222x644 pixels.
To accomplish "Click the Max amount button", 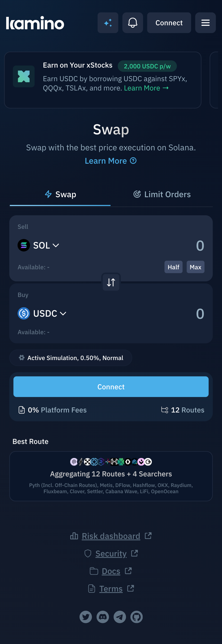I will point(195,267).
